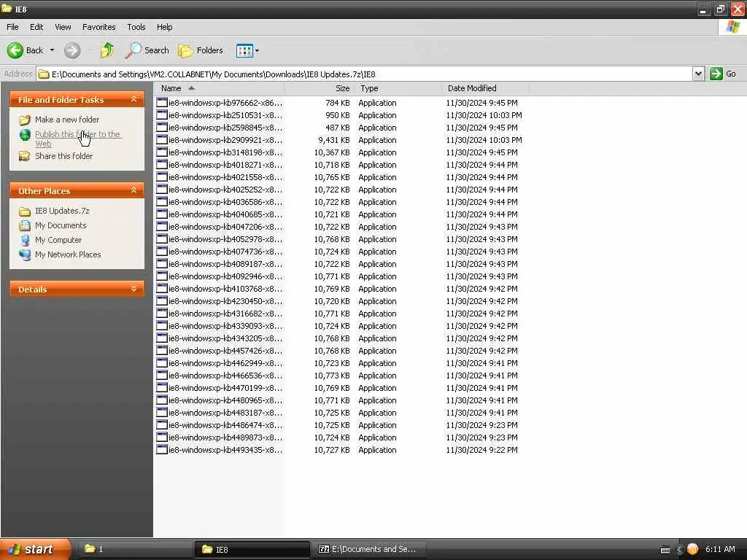Image resolution: width=747 pixels, height=560 pixels.
Task: Select the kb4074736 file icon
Action: (162, 251)
